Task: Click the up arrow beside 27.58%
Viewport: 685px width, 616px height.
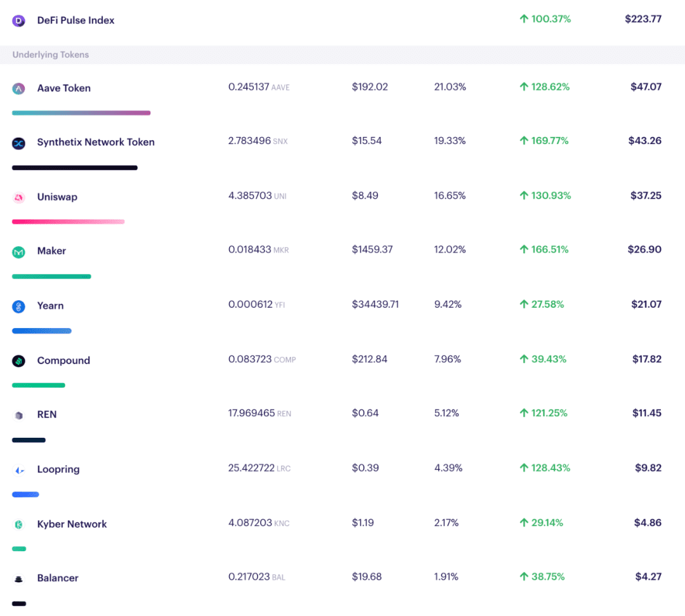Action: [524, 304]
